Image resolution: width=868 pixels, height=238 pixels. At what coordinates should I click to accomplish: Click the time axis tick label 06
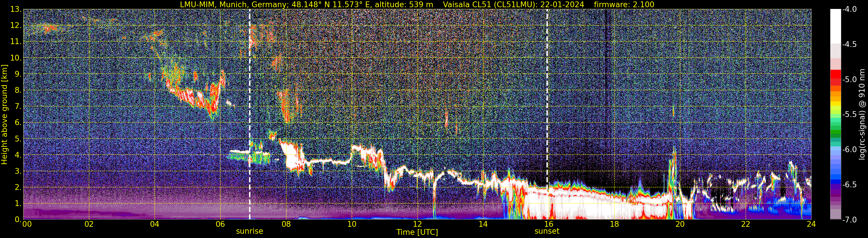(220, 224)
